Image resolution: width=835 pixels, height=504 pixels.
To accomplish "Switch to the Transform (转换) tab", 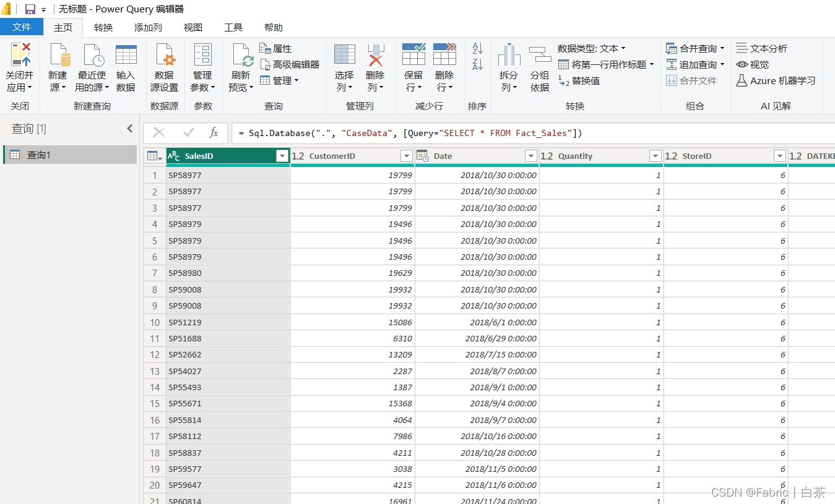I will [103, 27].
